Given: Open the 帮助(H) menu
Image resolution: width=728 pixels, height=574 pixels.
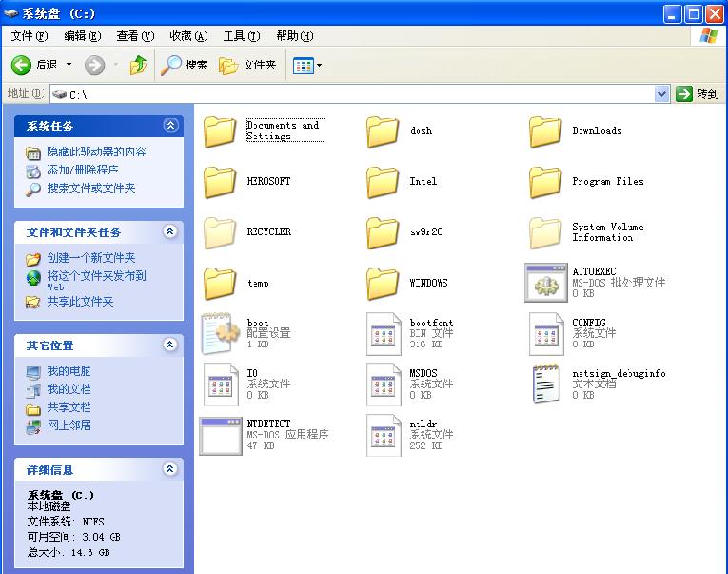Looking at the screenshot, I should click(295, 36).
